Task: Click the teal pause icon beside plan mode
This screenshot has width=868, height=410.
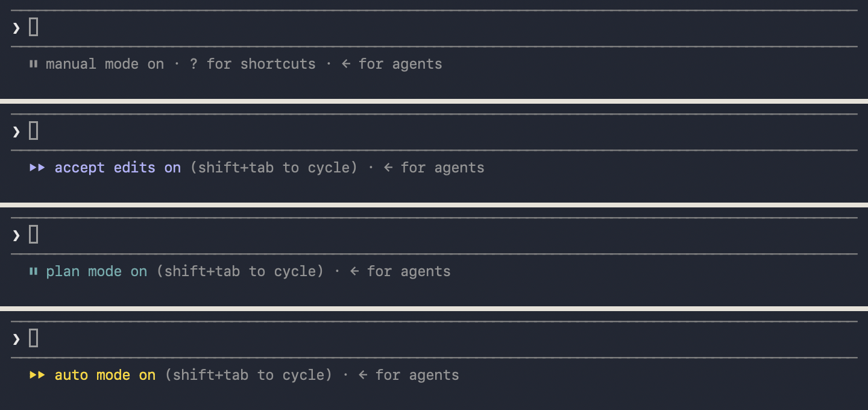Action: tap(34, 271)
